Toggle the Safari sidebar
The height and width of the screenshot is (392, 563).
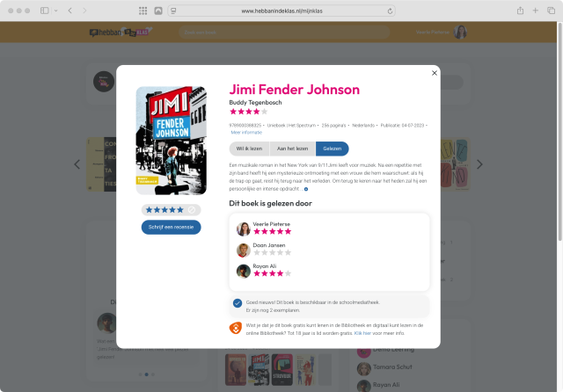pyautogui.click(x=45, y=11)
